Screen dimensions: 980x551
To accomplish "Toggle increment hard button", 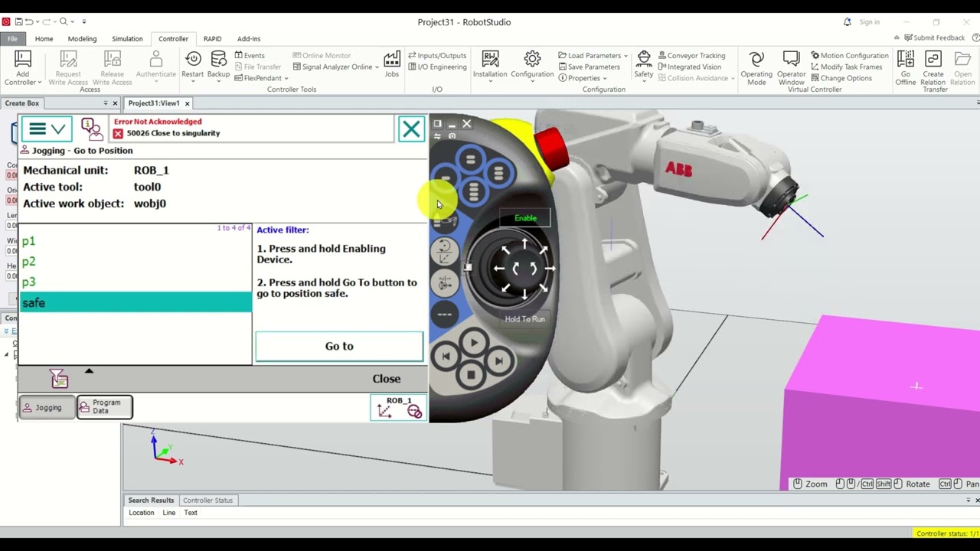I will (445, 314).
